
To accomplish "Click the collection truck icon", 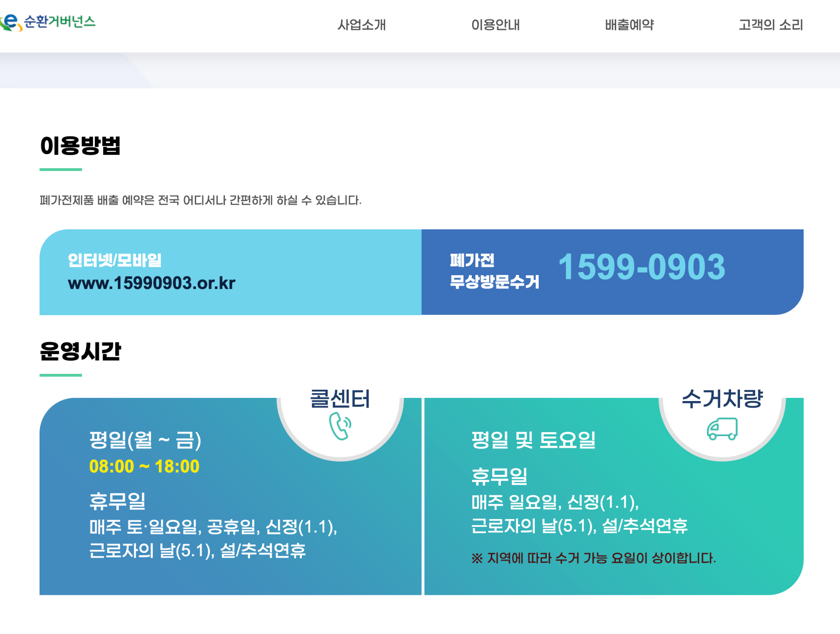I will point(722,429).
